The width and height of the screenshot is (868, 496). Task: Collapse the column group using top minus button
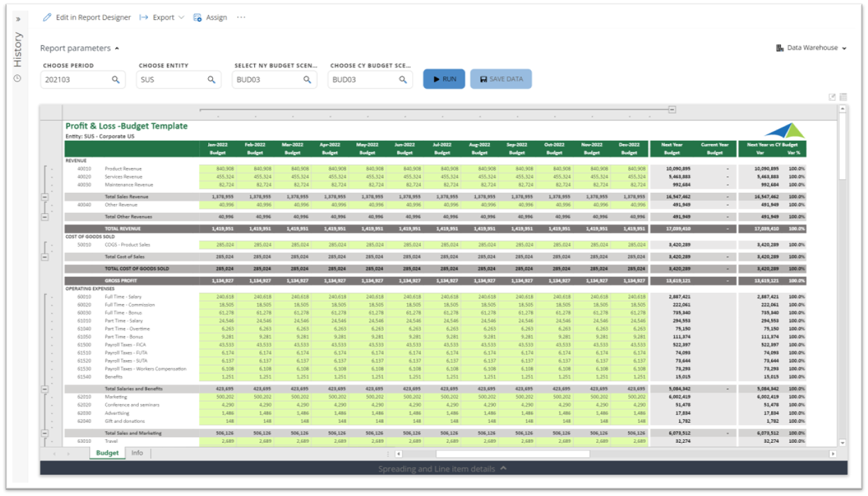click(672, 110)
